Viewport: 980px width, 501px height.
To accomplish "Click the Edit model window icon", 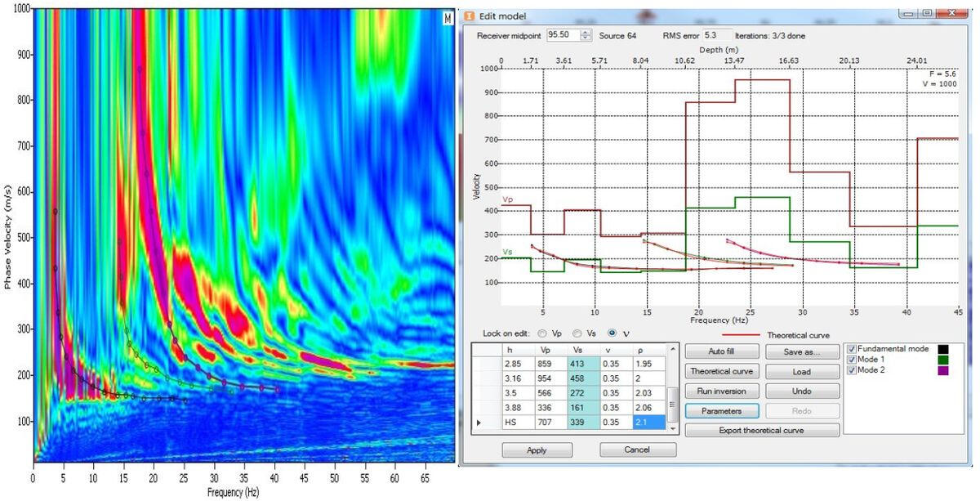I will (469, 16).
